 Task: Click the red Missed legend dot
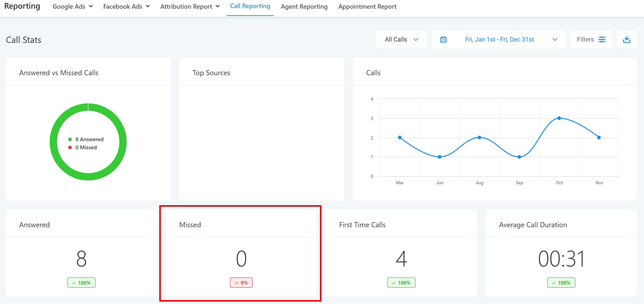click(70, 147)
